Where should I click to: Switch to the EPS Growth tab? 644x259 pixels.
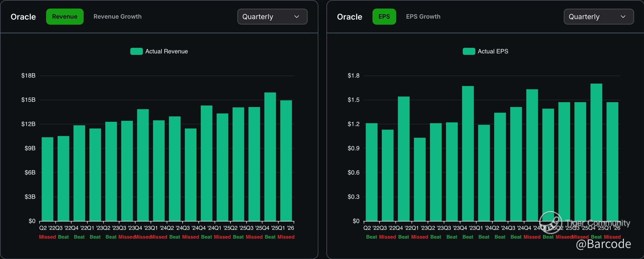click(x=423, y=17)
